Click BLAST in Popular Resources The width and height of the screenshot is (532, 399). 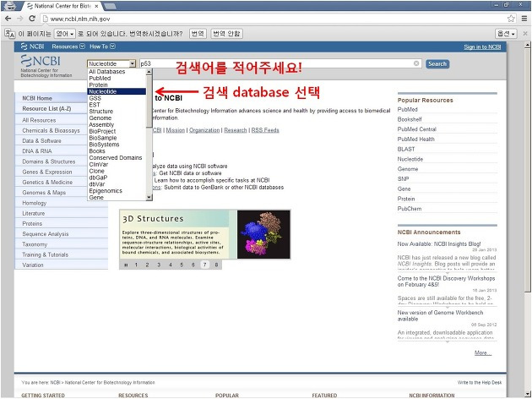tap(406, 149)
